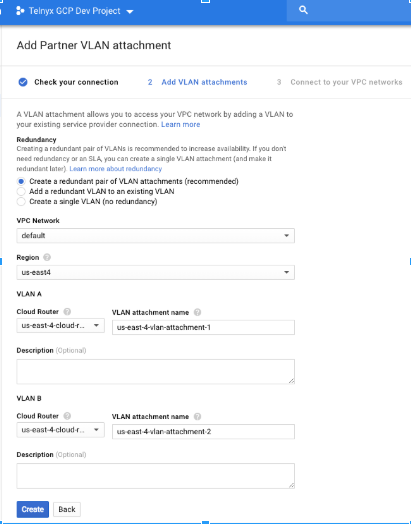Click the VLAN B Description text area
The width and height of the screenshot is (411, 524).
click(x=155, y=476)
